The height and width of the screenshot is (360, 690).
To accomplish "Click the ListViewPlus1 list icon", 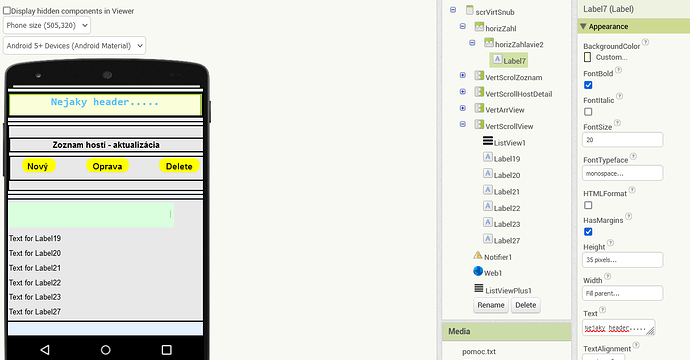I will 479,288.
